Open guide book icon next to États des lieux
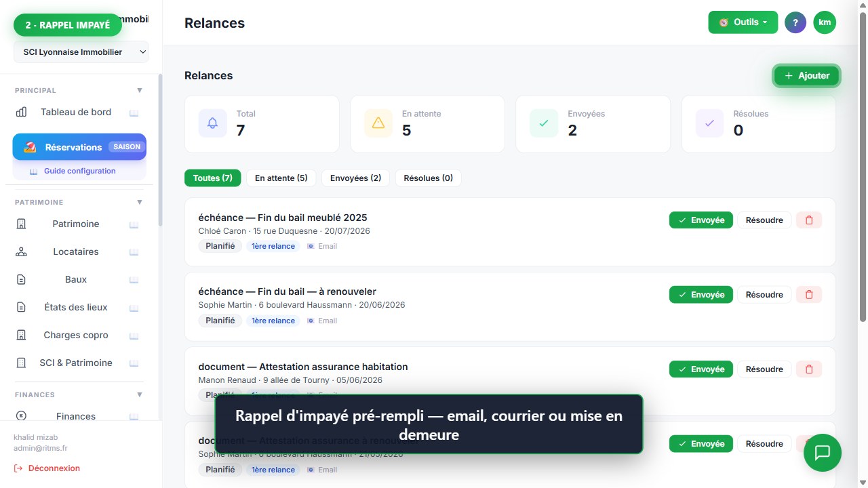The height and width of the screenshot is (488, 868). tap(134, 308)
